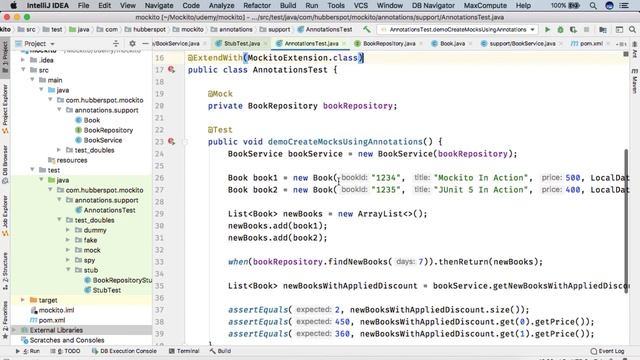Run the current configuration with green play icon
Screen dimensions: 640x360
[x=547, y=29]
